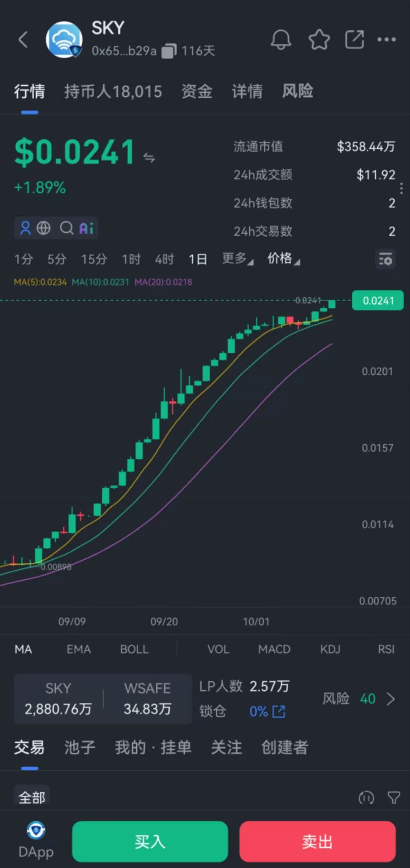Copy the 0x65...b29a contract address

point(169,51)
